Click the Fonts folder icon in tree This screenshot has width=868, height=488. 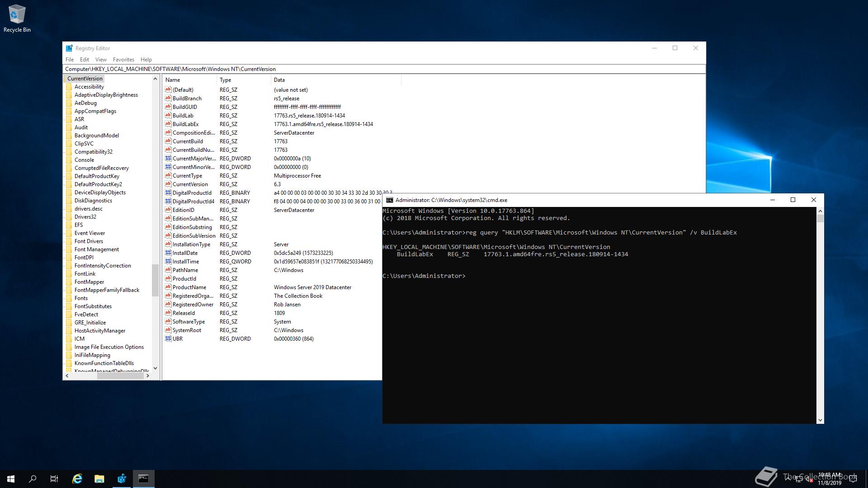click(69, 298)
